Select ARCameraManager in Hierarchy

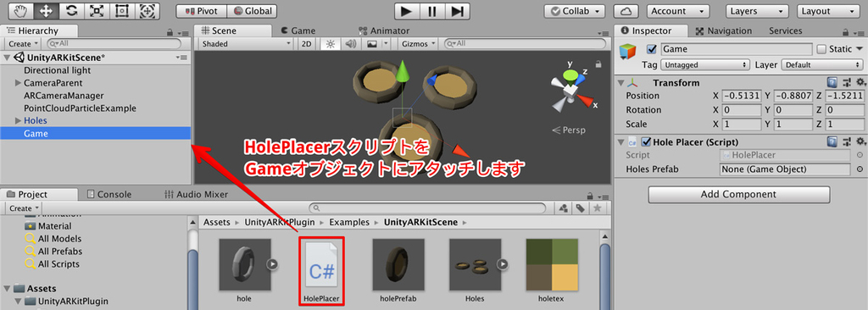click(x=64, y=96)
